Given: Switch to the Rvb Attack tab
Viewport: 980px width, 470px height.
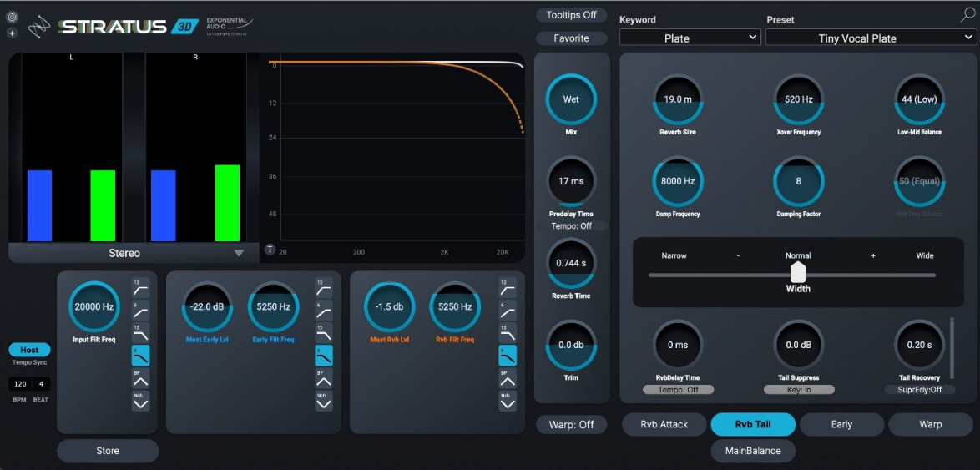Looking at the screenshot, I should pyautogui.click(x=664, y=424).
